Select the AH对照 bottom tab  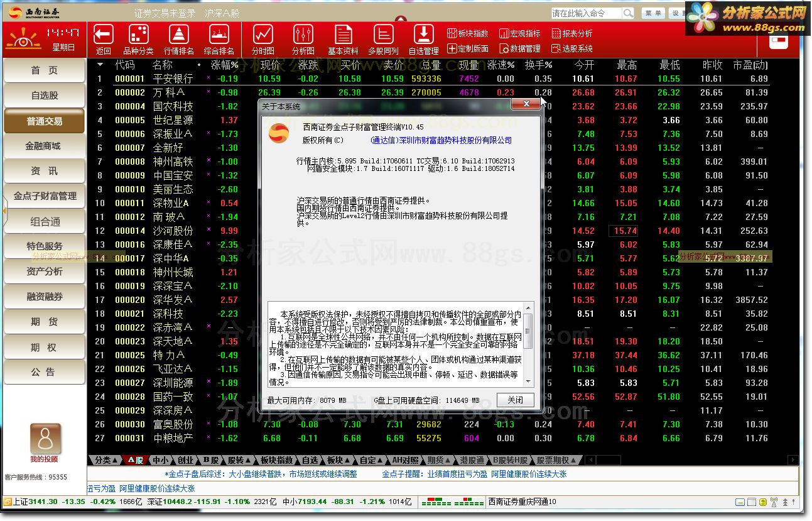pyautogui.click(x=405, y=460)
